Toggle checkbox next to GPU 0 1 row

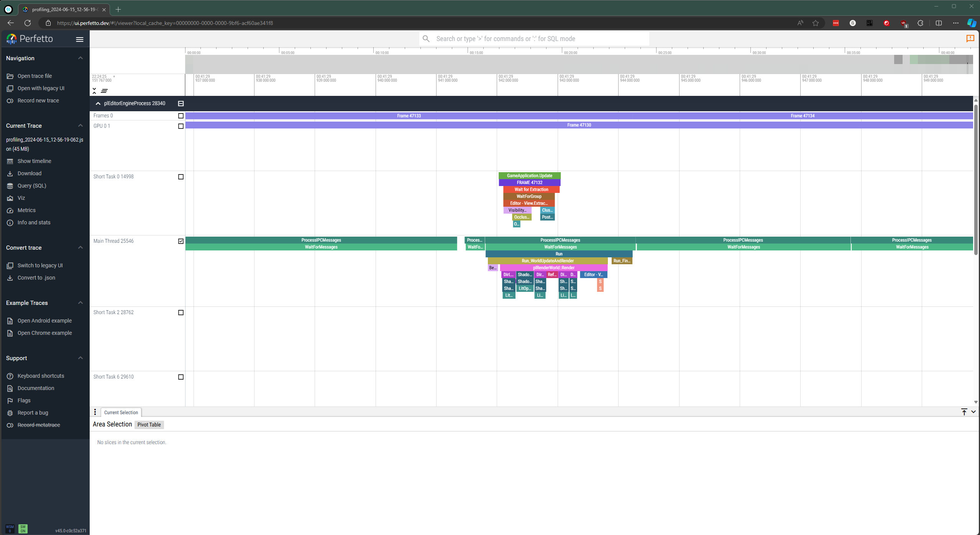(181, 126)
